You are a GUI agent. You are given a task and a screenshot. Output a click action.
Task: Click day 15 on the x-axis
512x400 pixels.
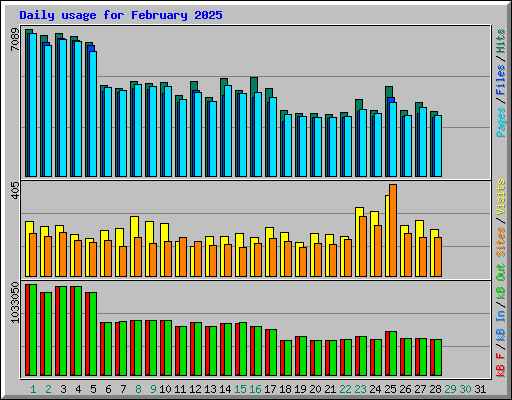click(240, 389)
